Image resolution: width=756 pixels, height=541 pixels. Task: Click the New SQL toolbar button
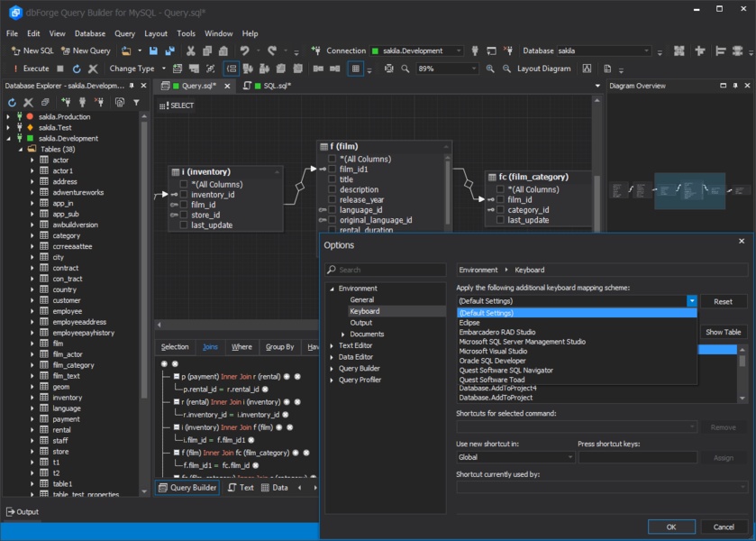pos(32,50)
